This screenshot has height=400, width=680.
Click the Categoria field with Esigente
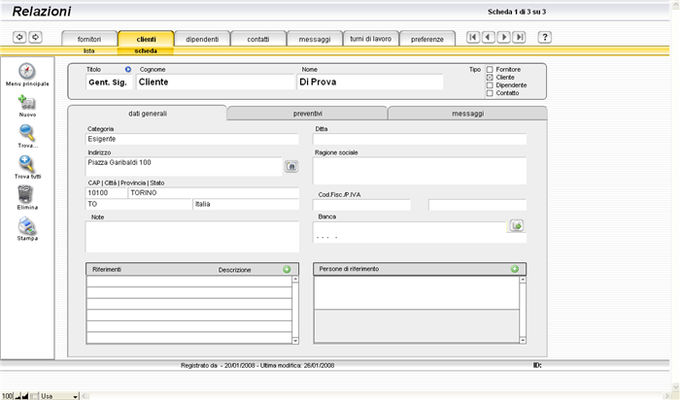click(x=192, y=139)
